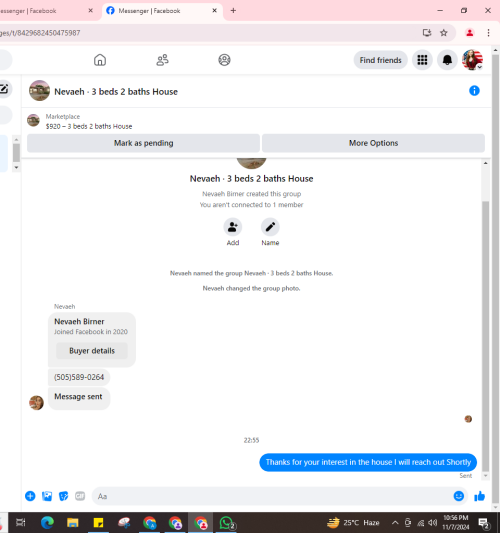This screenshot has width=500, height=533.
Task: Open Buyer details for Nevaeh Birner
Action: pos(92,351)
